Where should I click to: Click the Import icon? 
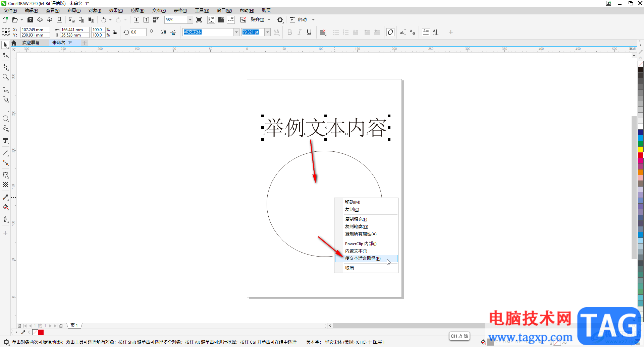(137, 20)
